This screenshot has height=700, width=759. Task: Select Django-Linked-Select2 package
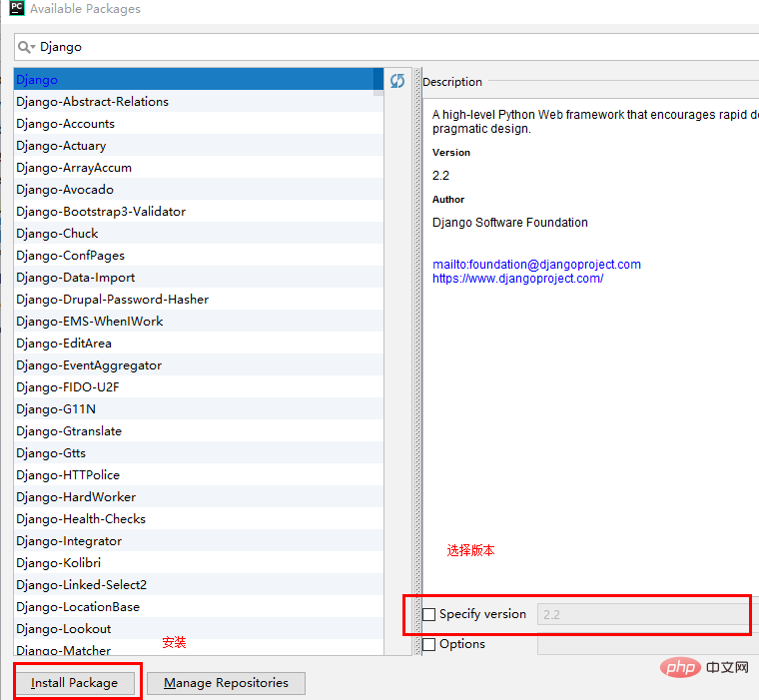[199, 585]
